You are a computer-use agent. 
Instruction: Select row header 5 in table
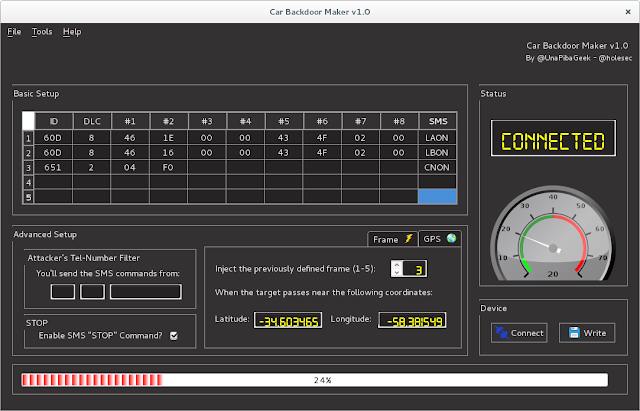point(28,197)
